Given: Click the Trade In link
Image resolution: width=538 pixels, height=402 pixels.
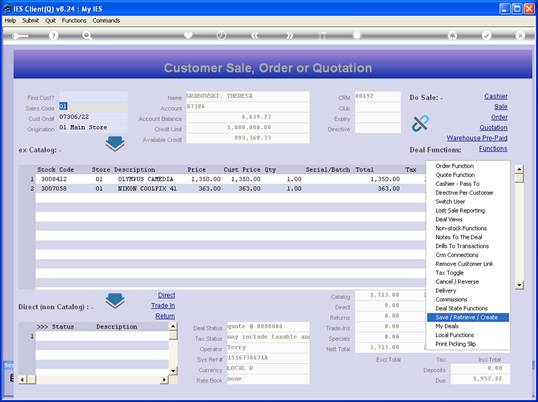Looking at the screenshot, I should (x=163, y=306).
